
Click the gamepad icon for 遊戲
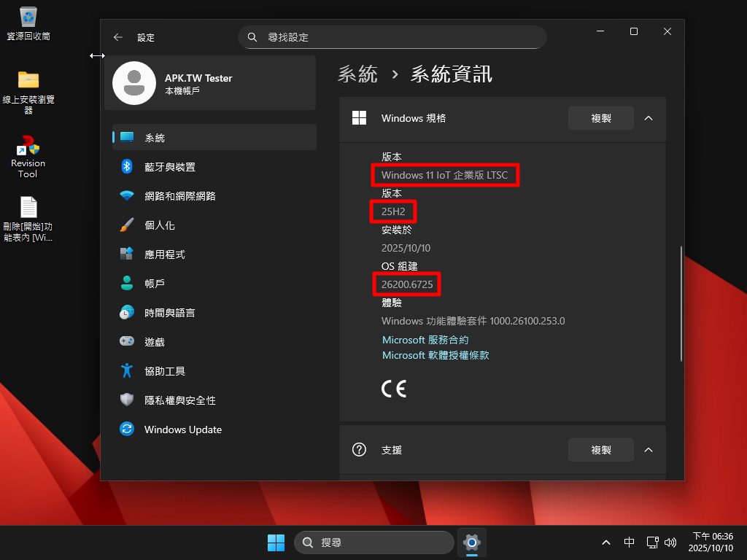coord(127,341)
